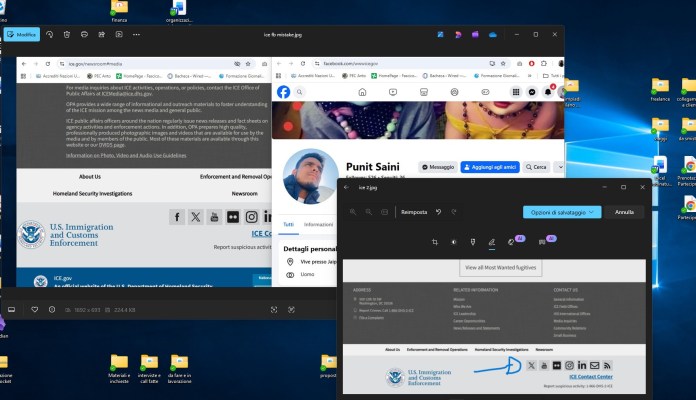Click the delete trash icon in Photos toolbar

pyautogui.click(x=67, y=34)
